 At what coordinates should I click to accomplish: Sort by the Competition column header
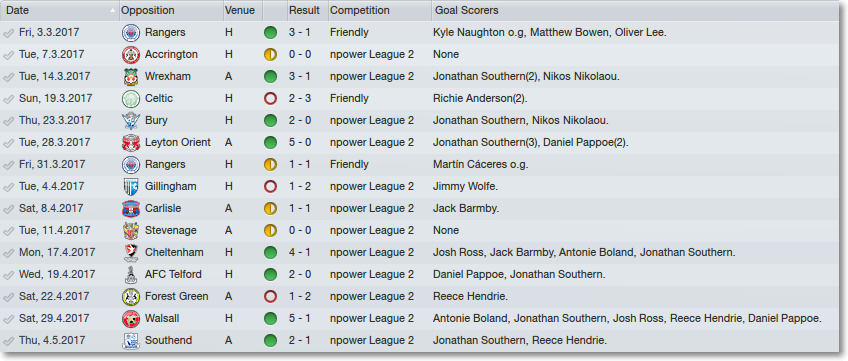tap(380, 10)
